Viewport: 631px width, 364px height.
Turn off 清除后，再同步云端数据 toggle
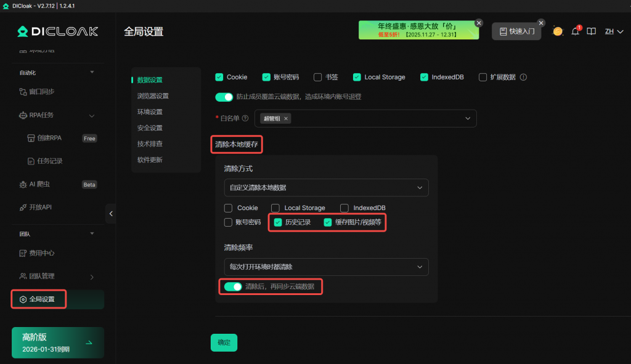[x=233, y=286]
